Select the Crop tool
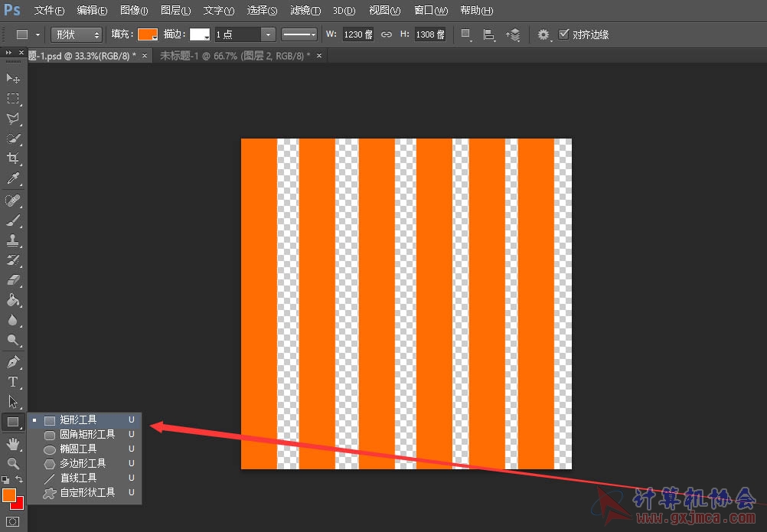The width and height of the screenshot is (767, 532). pos(13,158)
